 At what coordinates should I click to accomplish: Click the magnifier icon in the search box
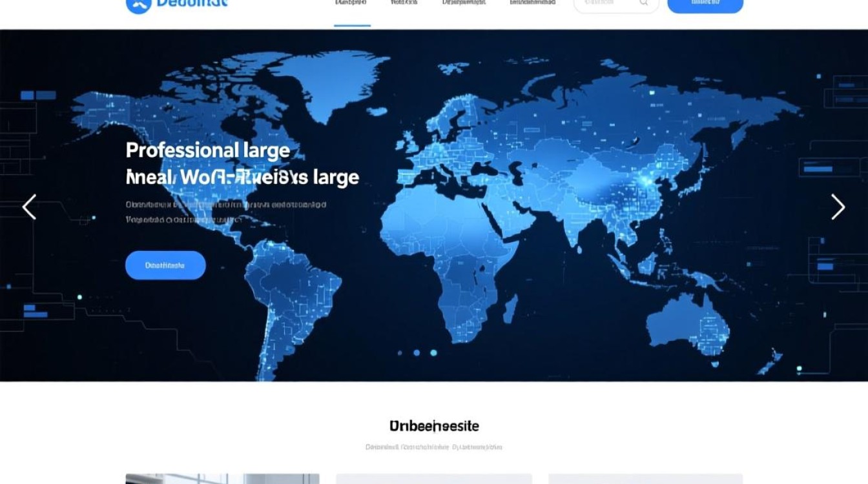(x=644, y=3)
